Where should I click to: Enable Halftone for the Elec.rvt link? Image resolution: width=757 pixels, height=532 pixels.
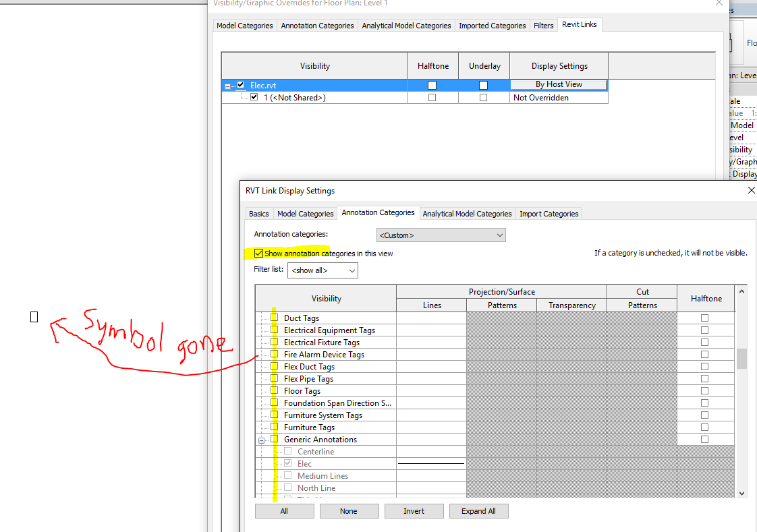(x=432, y=85)
